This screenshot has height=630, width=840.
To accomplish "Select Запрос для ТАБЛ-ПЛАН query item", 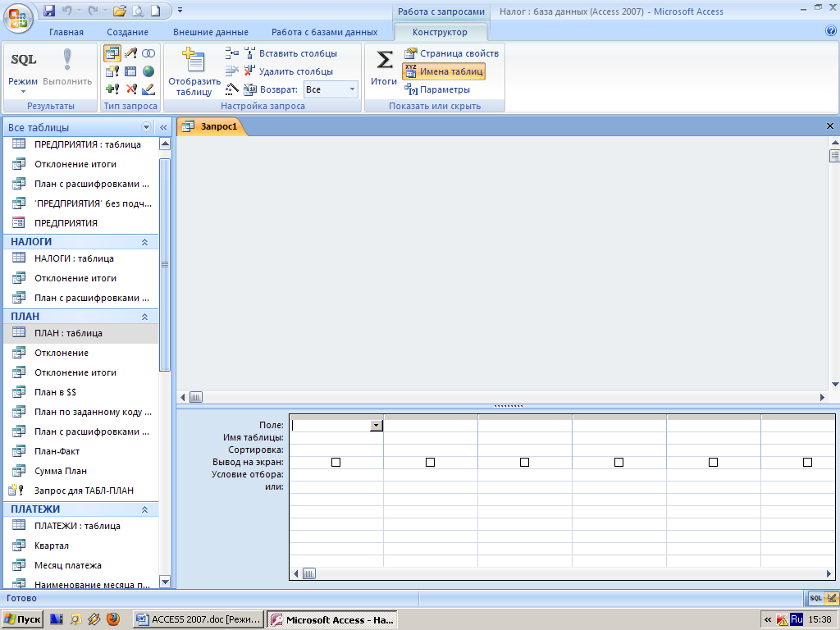I will [80, 491].
